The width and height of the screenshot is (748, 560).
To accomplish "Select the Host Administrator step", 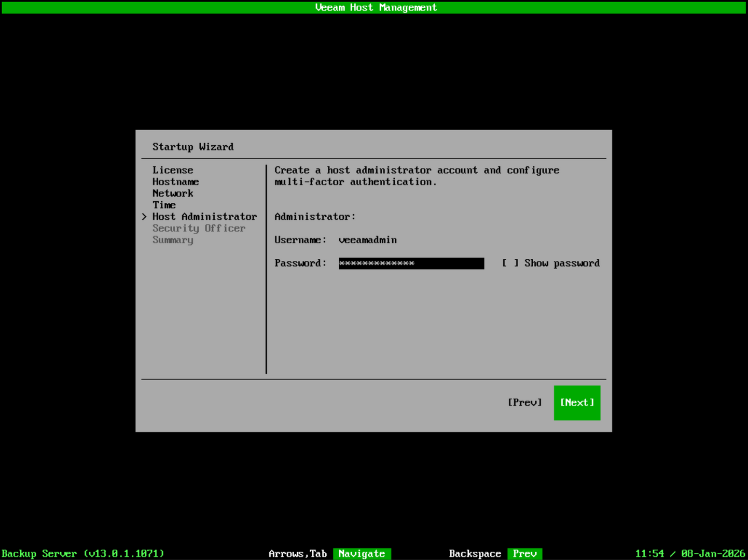I will pos(204,216).
